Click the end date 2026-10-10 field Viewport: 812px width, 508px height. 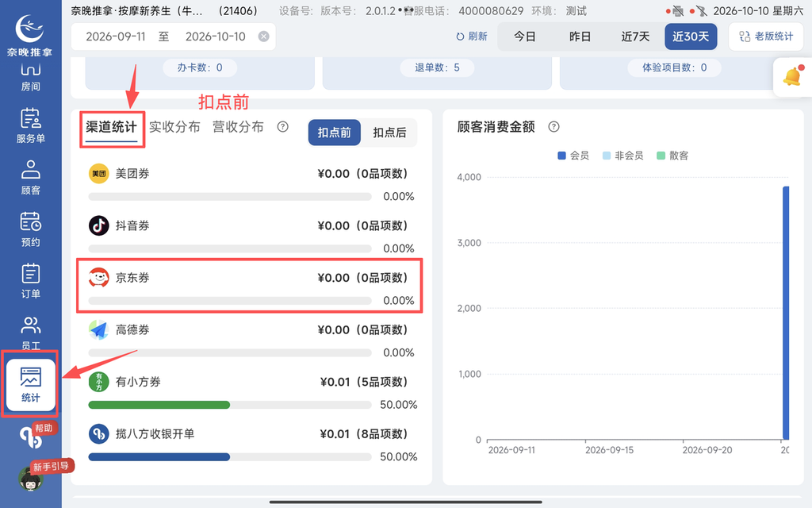coord(216,37)
